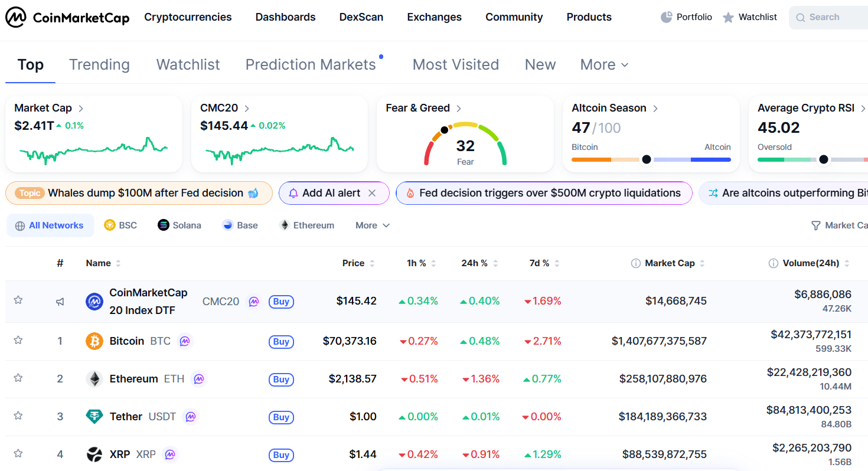Click the Buy button for Bitcoin
868x471 pixels.
281,341
